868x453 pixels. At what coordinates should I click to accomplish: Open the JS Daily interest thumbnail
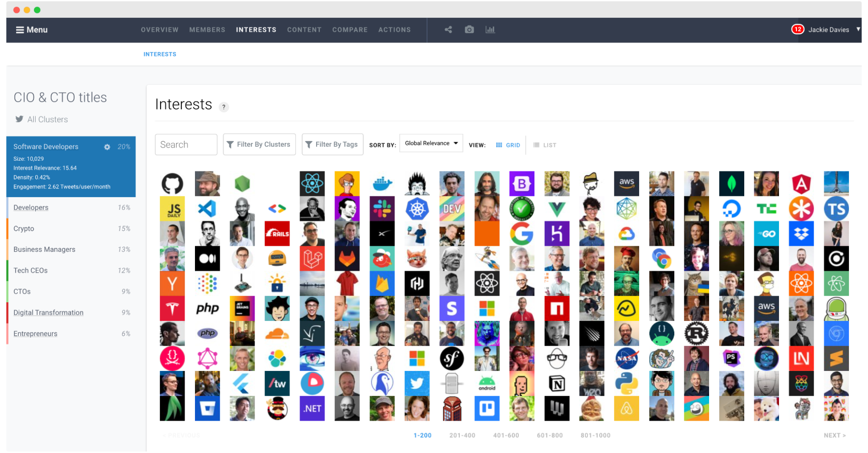tap(172, 209)
